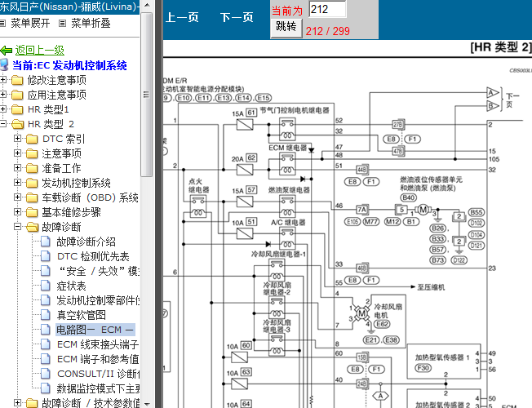This screenshot has height=408, width=532.
Task: Click the computer icon beside 当前:EC 发动机控制系统
Action: pyautogui.click(x=4, y=64)
